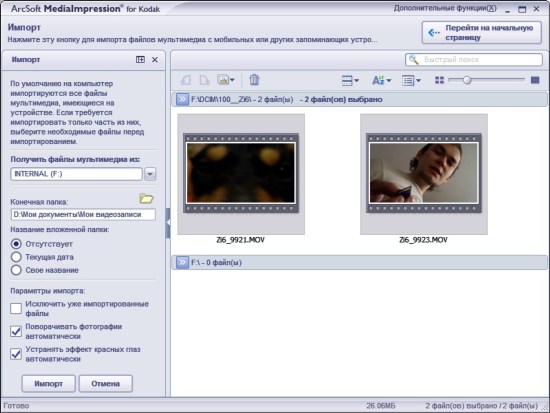Click the rotate left toolbar icon
The width and height of the screenshot is (550, 413).
coord(186,80)
